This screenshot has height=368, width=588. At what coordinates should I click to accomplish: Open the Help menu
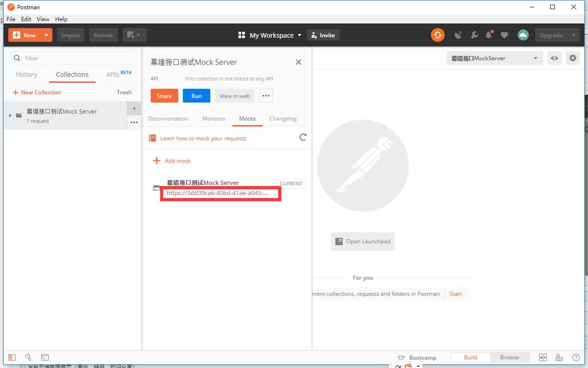click(x=61, y=19)
